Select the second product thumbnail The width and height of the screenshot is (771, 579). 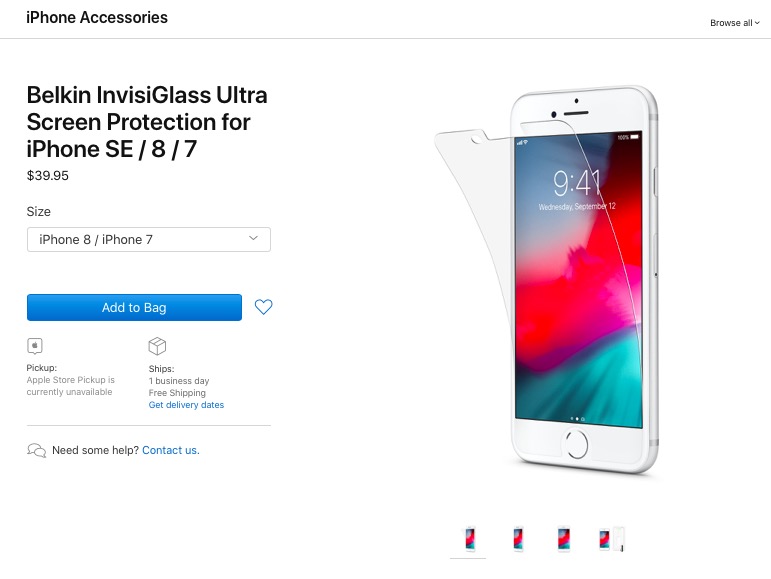tap(518, 539)
